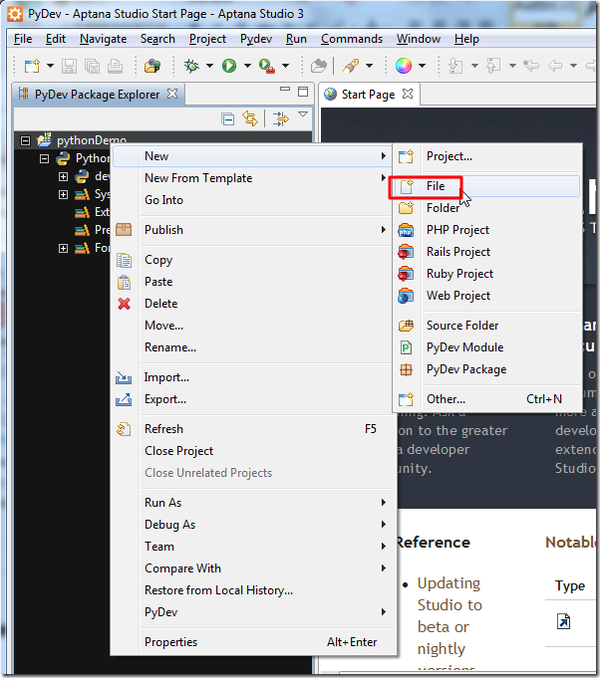The height and width of the screenshot is (678, 600).
Task: Click the red Delete X icon
Action: pos(124,304)
